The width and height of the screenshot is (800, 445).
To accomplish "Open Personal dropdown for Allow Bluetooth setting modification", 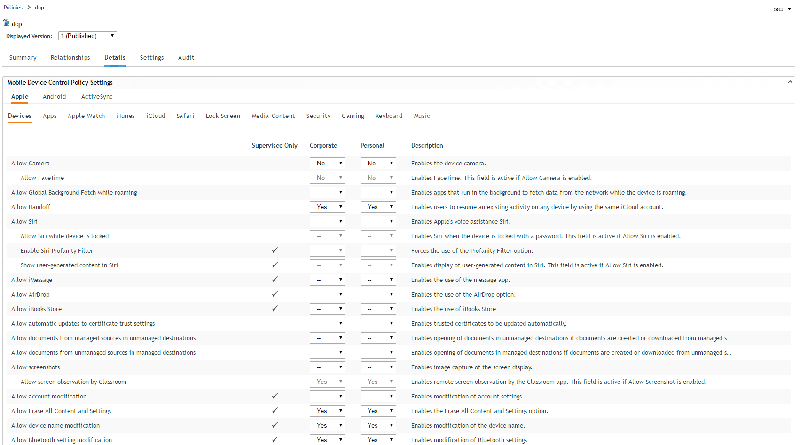I will [x=378, y=439].
